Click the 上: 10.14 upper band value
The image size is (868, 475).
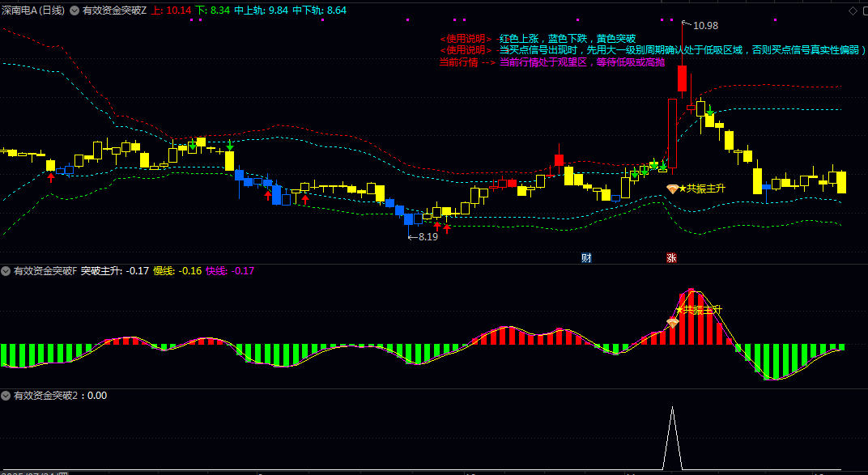[171, 11]
